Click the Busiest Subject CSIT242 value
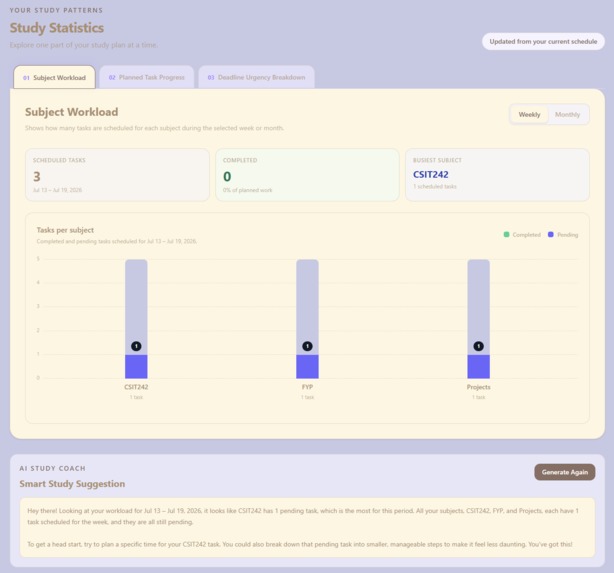Image resolution: width=614 pixels, height=573 pixels. coord(431,174)
